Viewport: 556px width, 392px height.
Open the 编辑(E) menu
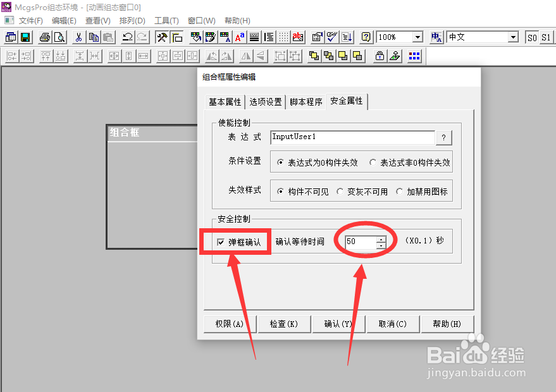pos(64,21)
